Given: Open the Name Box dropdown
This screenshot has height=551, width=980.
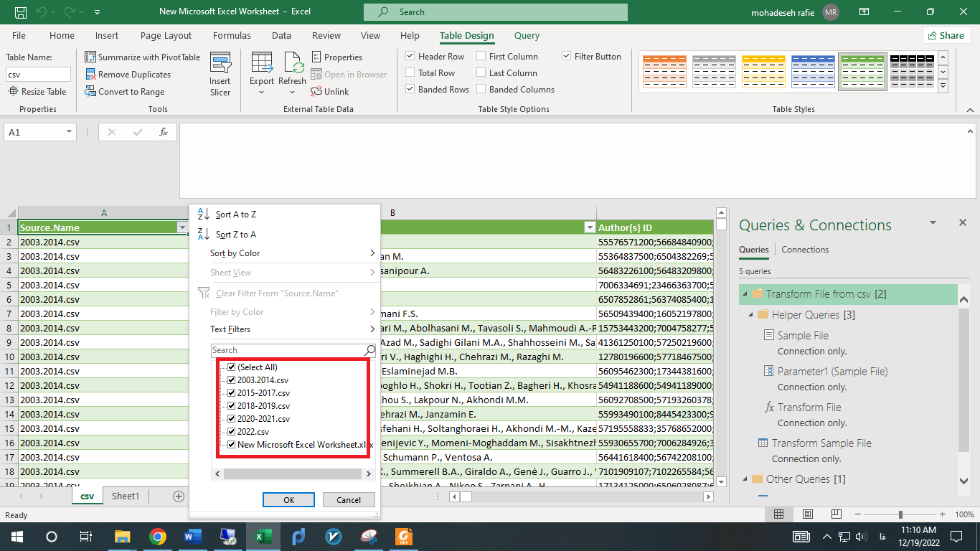Looking at the screenshot, I should pos(70,132).
